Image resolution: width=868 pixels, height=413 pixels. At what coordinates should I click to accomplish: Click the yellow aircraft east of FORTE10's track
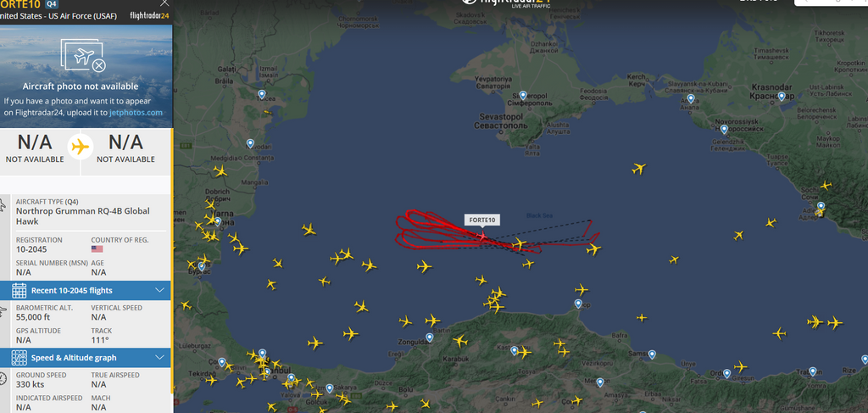[x=593, y=249]
